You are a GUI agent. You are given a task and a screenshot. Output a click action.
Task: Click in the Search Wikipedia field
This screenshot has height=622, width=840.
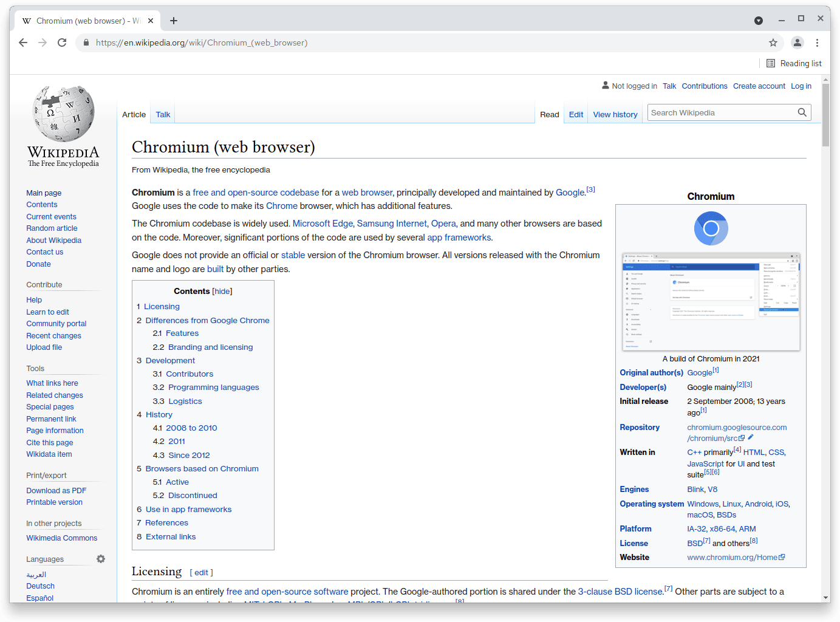click(x=722, y=112)
